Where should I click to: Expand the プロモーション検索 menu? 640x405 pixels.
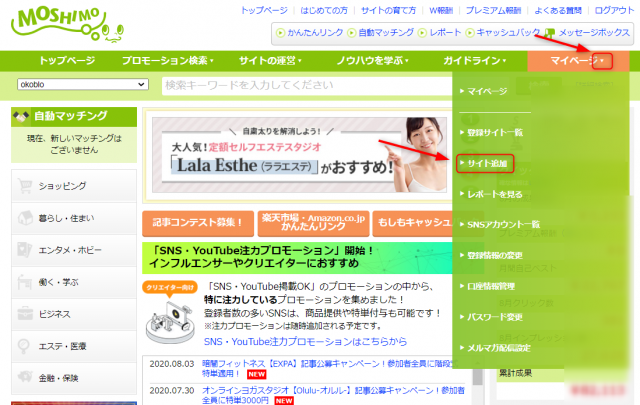coord(168,61)
